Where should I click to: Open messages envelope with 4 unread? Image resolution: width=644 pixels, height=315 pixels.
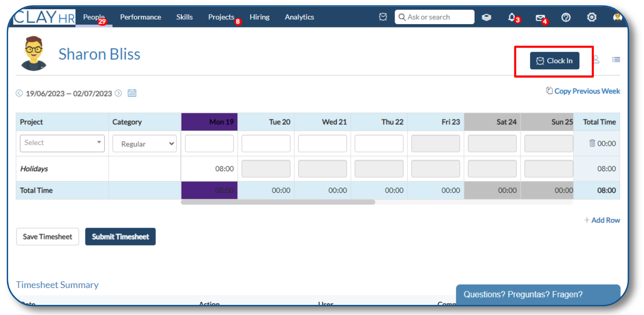tap(540, 18)
